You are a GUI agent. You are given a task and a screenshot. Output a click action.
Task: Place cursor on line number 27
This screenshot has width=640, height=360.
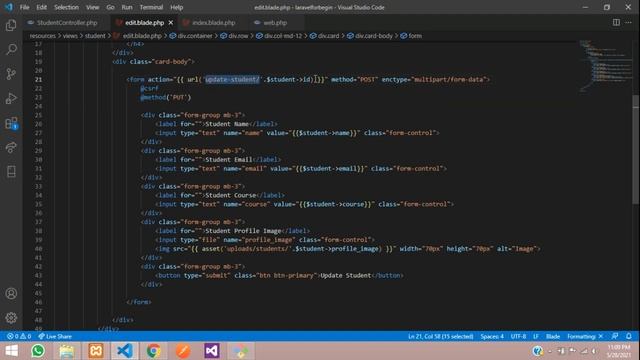pos(38,133)
